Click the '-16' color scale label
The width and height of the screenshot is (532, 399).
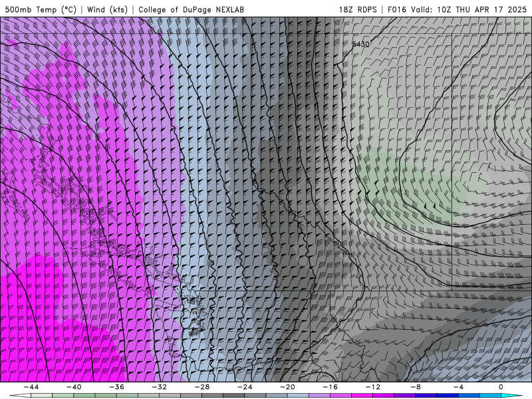(x=331, y=387)
